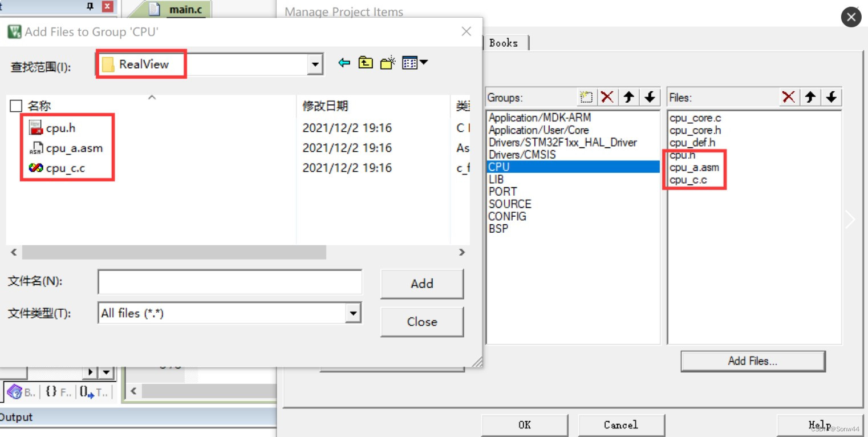Screen dimensions: 868x437
Task: Click horizontal scrollbar in file dialog
Action: pyautogui.click(x=174, y=252)
